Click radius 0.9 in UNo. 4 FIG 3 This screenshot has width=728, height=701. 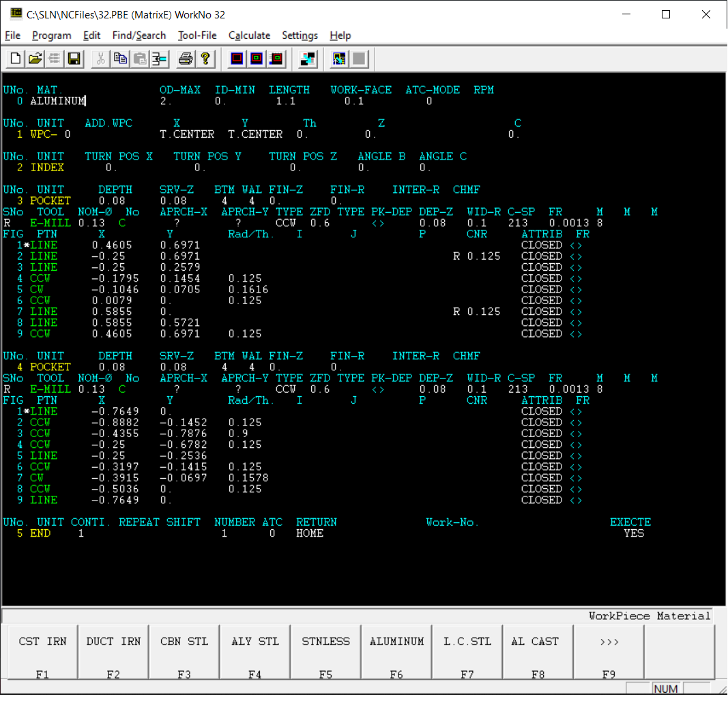pos(238,434)
